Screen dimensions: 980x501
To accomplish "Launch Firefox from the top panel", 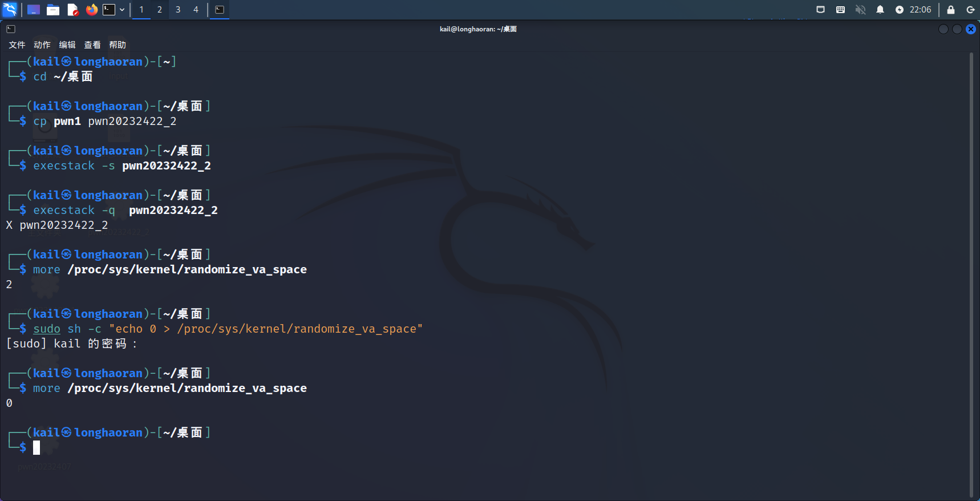I will (91, 10).
